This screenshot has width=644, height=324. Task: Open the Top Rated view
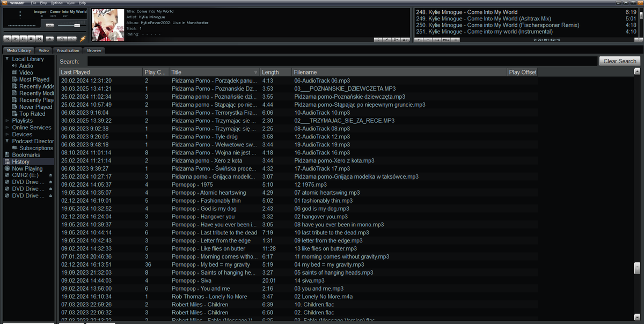point(32,114)
